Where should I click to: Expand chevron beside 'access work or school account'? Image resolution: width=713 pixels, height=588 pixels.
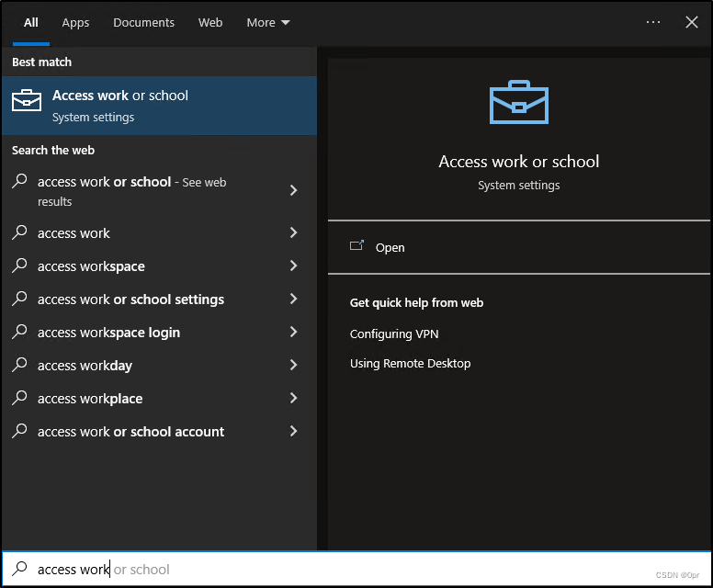pos(293,431)
